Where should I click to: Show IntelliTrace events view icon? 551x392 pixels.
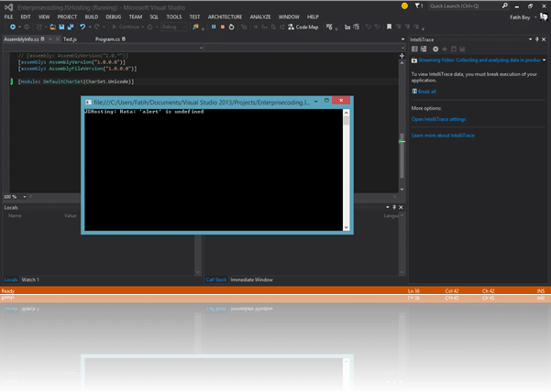tap(414, 49)
